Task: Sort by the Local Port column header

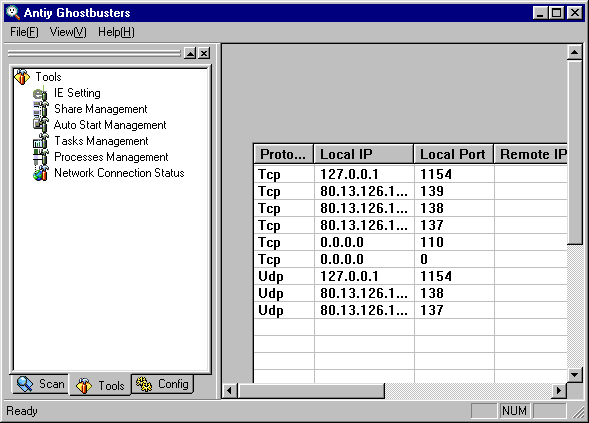Action: point(453,154)
